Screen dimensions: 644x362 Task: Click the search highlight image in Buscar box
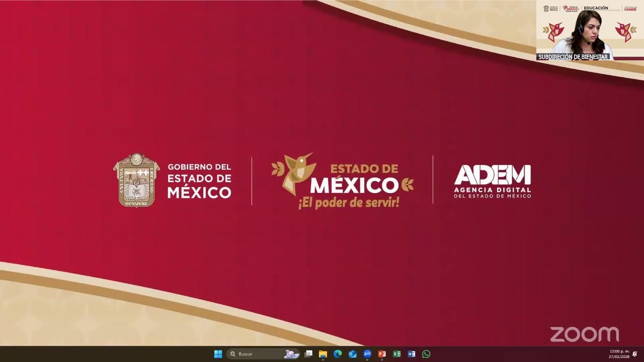click(291, 354)
